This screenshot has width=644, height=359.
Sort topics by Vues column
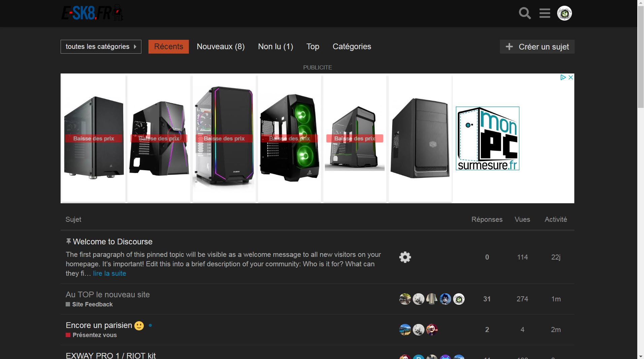point(522,219)
